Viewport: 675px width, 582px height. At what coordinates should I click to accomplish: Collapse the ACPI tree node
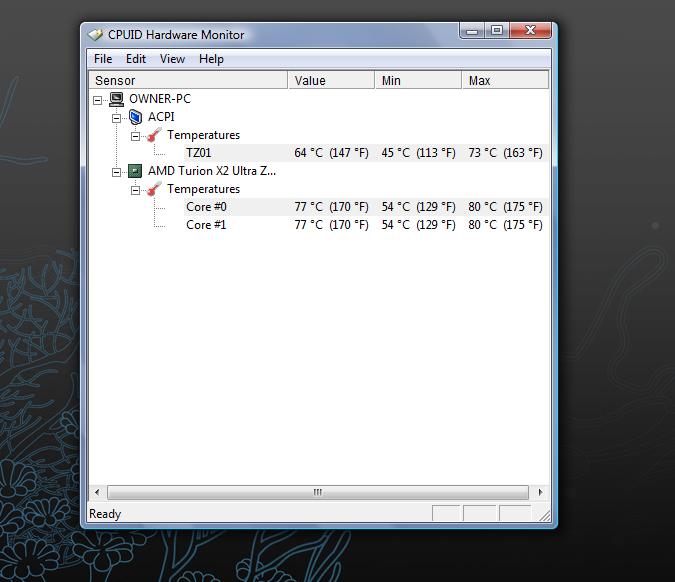[116, 118]
